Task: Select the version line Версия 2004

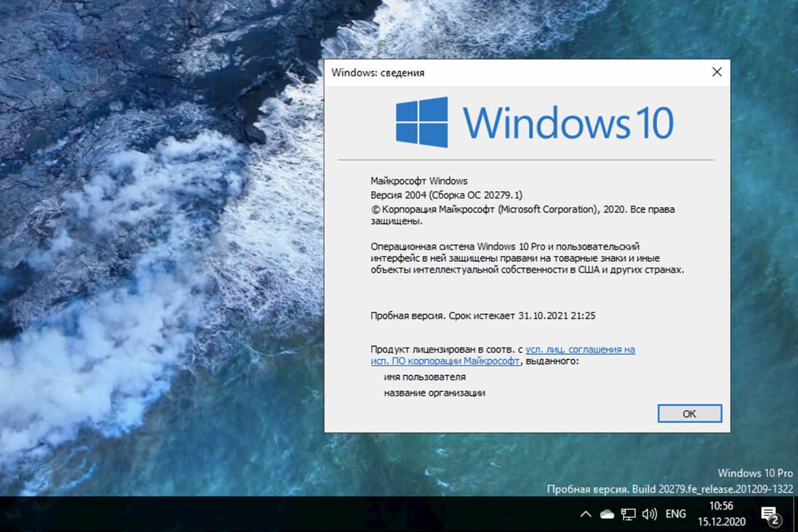Action: pos(446,195)
